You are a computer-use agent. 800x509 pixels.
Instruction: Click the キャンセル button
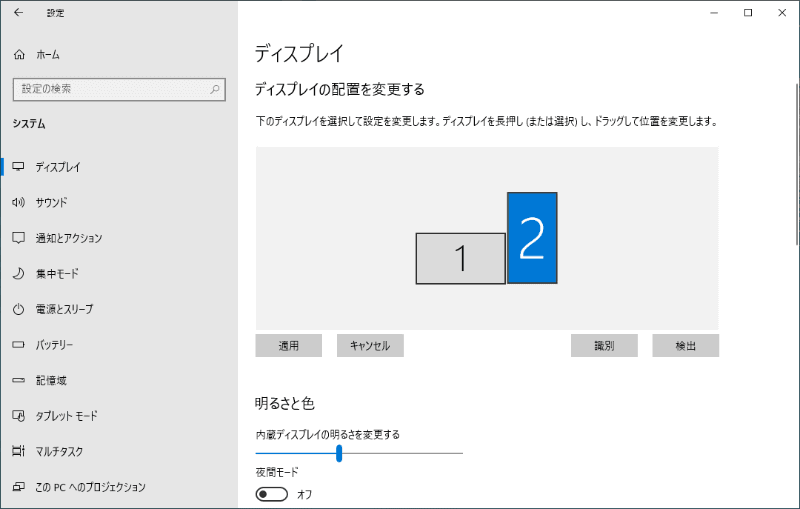pos(370,346)
